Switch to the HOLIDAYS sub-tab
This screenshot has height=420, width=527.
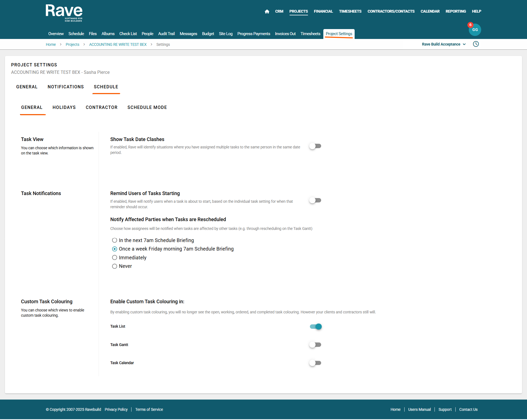click(x=64, y=107)
